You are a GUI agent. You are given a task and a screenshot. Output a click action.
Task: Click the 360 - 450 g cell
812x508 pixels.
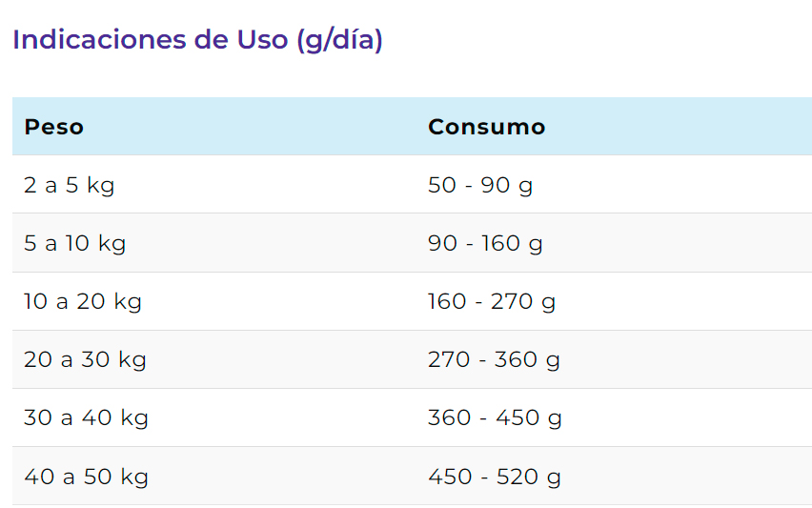point(614,417)
